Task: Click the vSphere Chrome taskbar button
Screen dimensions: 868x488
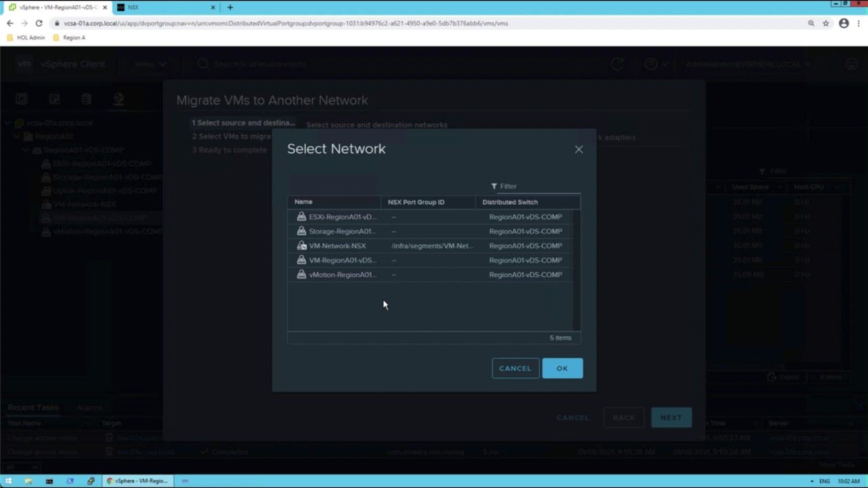Action: [137, 481]
